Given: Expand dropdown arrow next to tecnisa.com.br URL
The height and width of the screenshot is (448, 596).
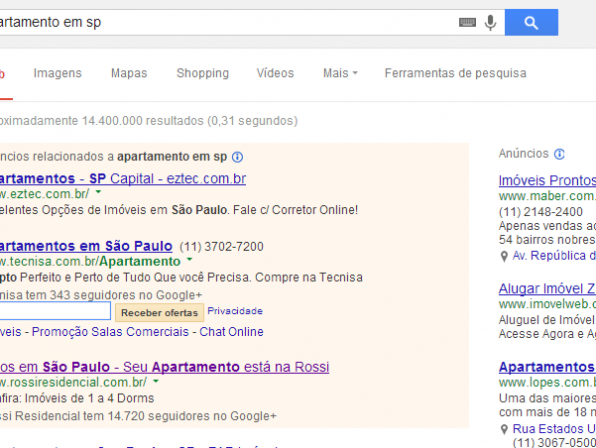Looking at the screenshot, I should (189, 260).
